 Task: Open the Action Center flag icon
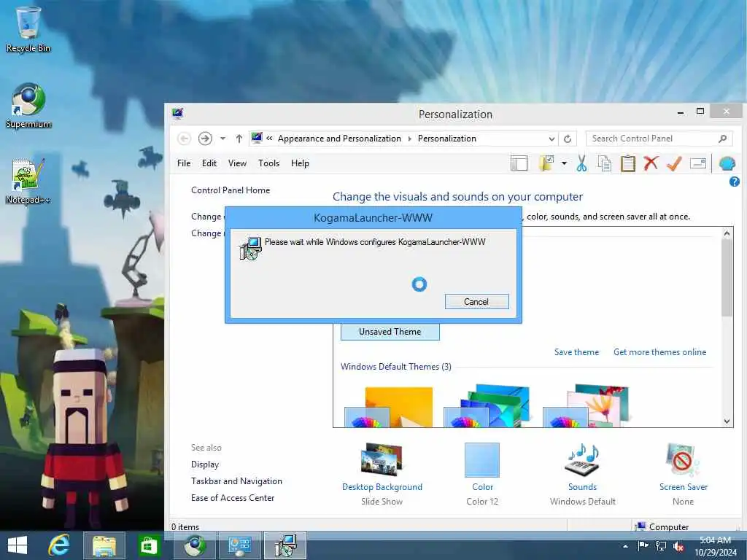click(643, 546)
